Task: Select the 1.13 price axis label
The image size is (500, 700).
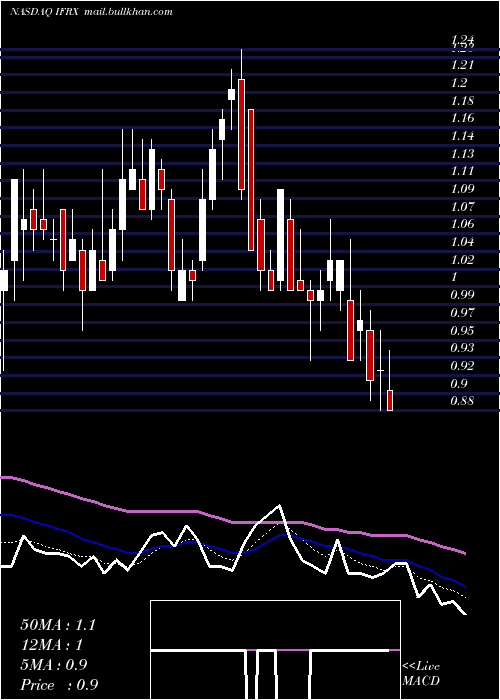Action: [x=462, y=154]
